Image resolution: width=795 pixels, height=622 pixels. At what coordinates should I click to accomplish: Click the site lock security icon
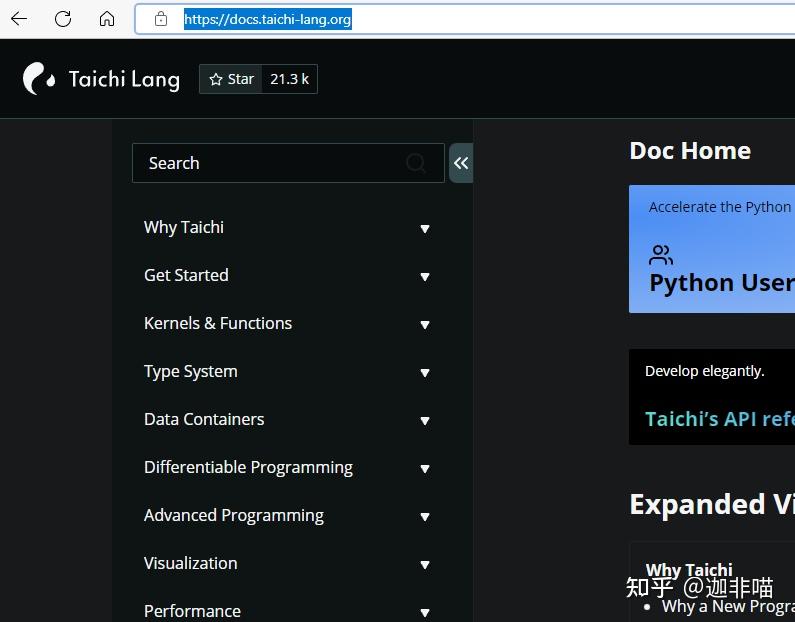tap(161, 19)
